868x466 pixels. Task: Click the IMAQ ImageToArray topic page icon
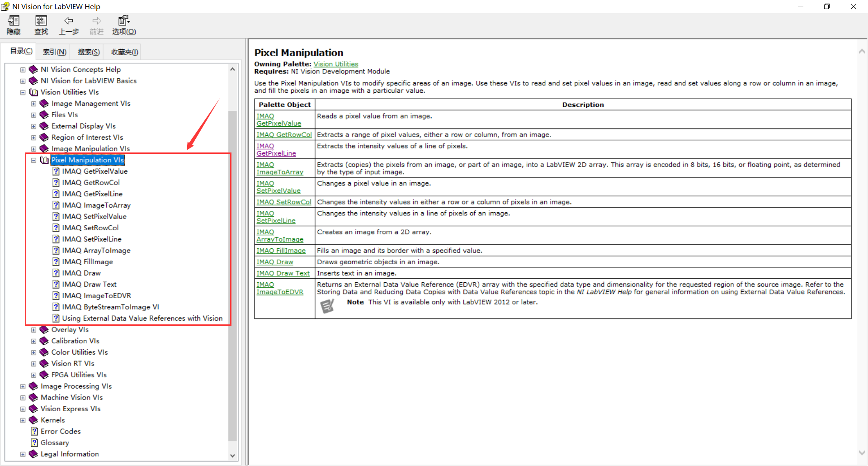pos(56,205)
